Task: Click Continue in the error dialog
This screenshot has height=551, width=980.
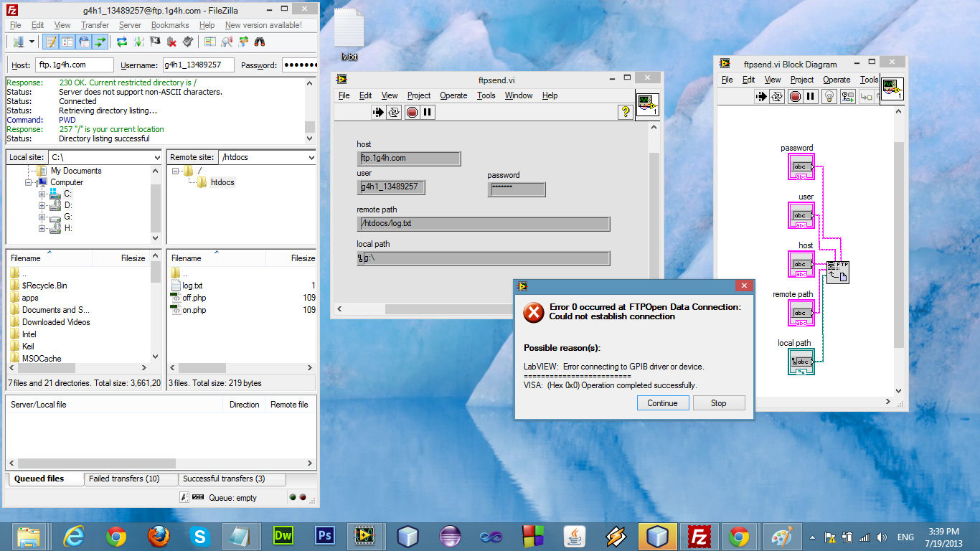Action: pyautogui.click(x=662, y=403)
